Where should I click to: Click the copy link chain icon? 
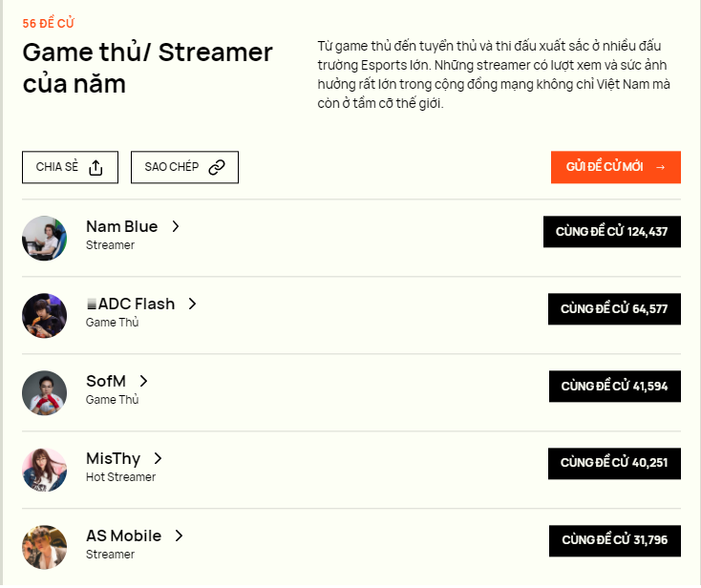click(217, 167)
